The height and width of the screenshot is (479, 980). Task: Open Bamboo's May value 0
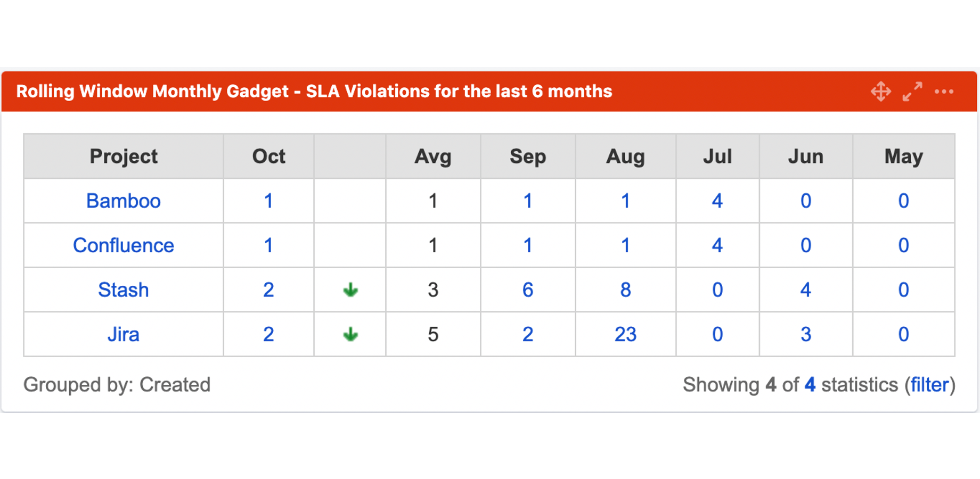tap(904, 201)
